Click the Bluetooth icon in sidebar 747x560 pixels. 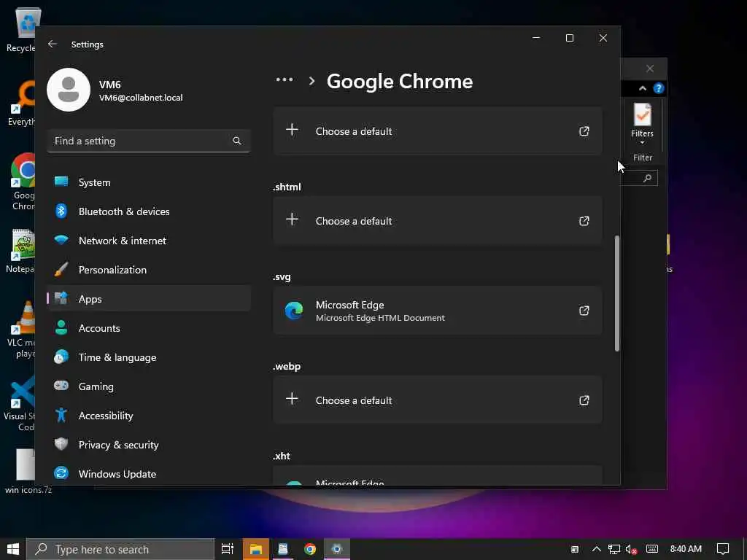click(x=61, y=211)
